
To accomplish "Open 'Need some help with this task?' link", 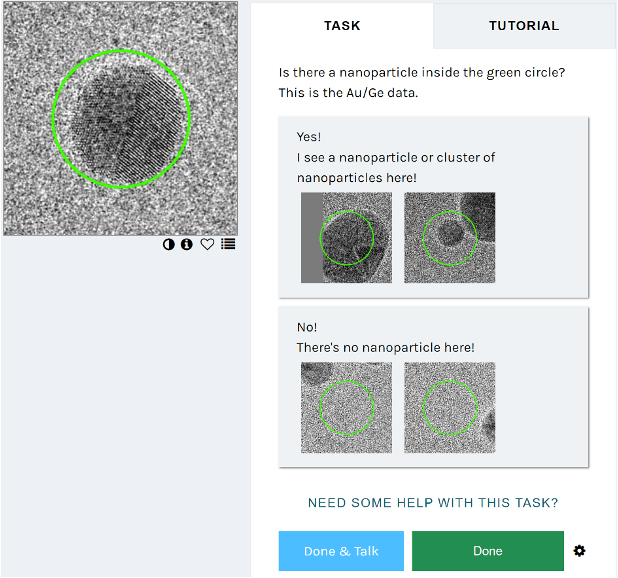I will (x=432, y=503).
